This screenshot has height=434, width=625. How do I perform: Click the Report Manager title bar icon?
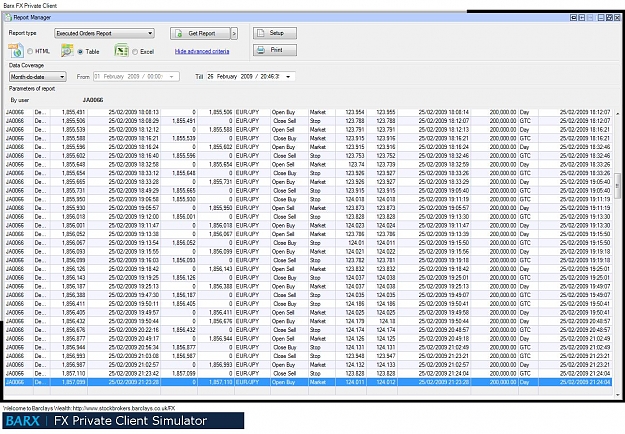click(8, 17)
